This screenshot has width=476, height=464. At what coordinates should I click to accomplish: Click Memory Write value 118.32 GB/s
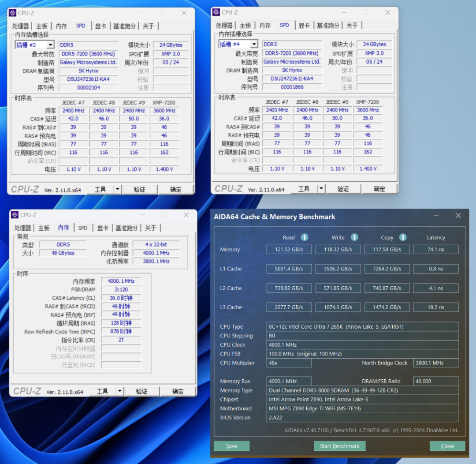(338, 250)
